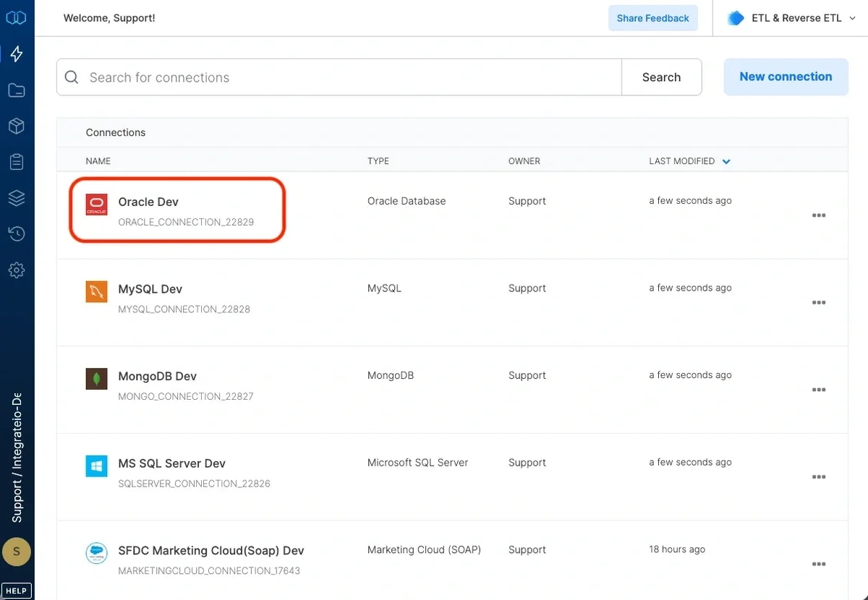Screen dimensions: 868x600
Task: Click the Share Feedback button
Action: [x=652, y=17]
